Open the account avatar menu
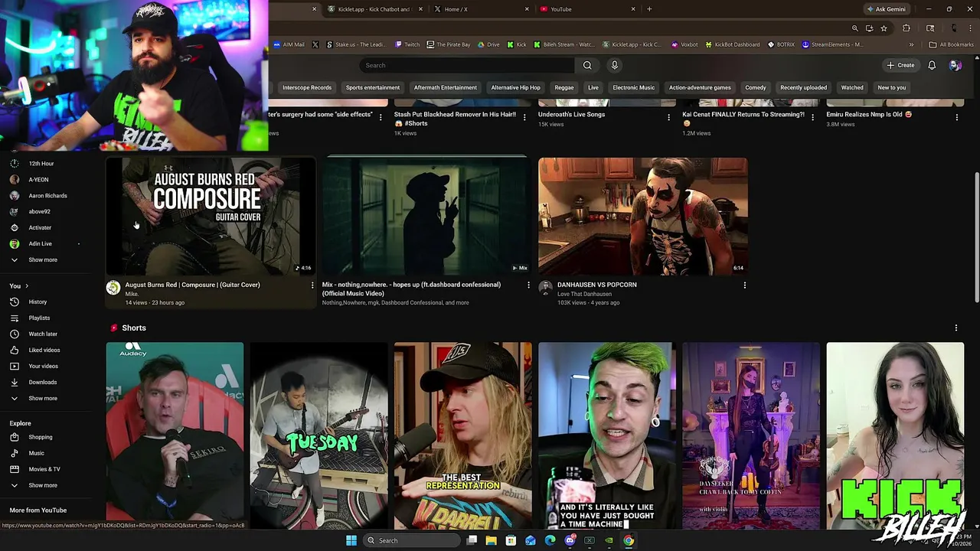 (955, 65)
